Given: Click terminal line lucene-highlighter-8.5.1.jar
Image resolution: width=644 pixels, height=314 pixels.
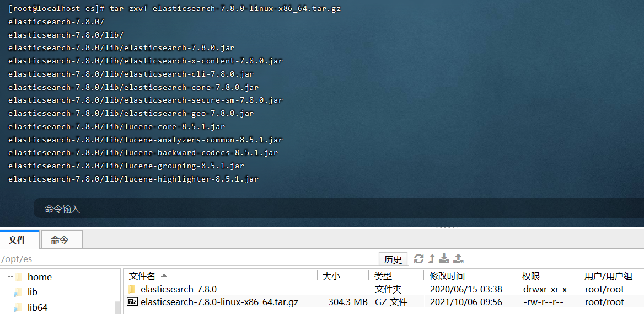Looking at the screenshot, I should click(x=133, y=179).
